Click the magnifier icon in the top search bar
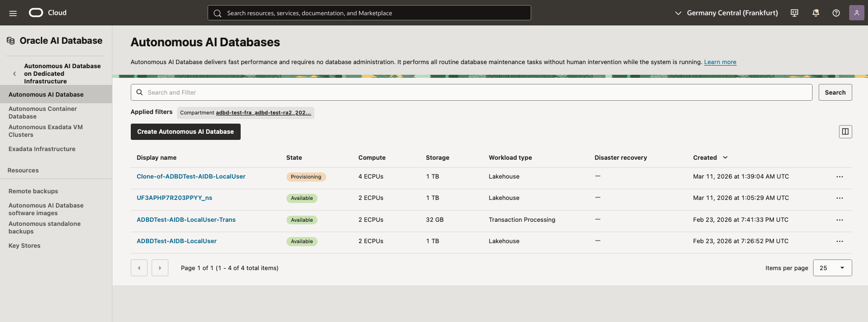This screenshot has width=868, height=322. [217, 13]
